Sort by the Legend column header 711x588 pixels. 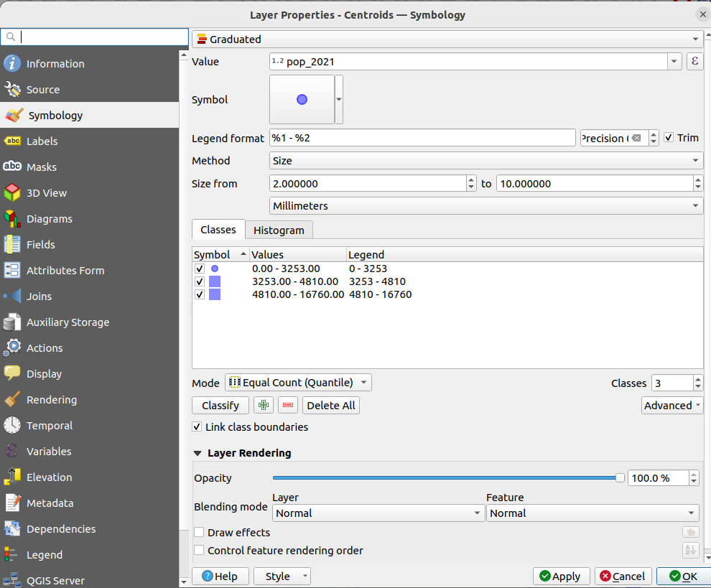point(525,254)
